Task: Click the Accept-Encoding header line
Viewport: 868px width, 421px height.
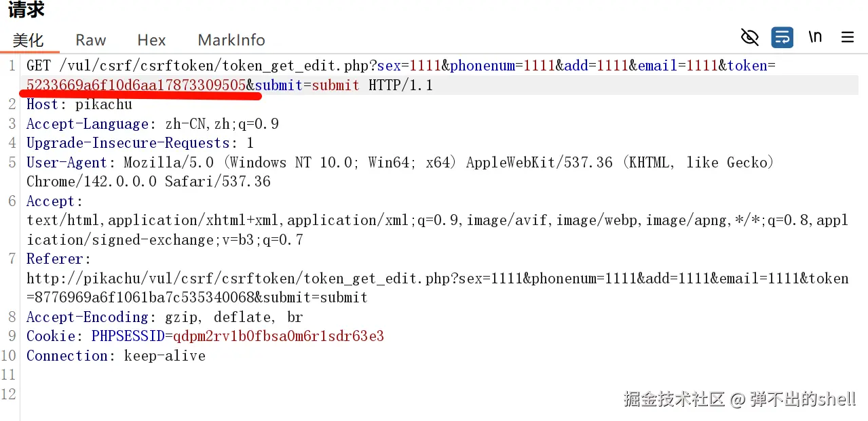Action: click(164, 317)
